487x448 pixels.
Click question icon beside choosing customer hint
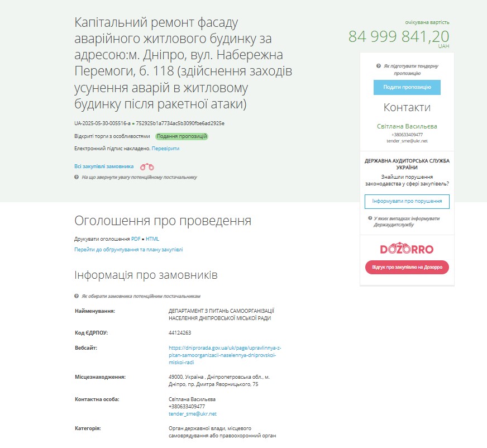pyautogui.click(x=77, y=296)
